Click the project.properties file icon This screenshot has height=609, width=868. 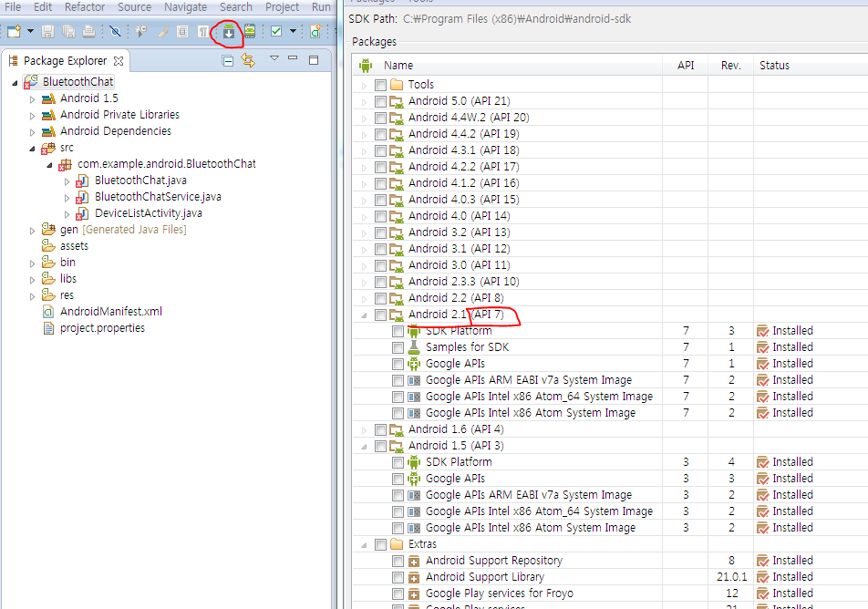(48, 328)
